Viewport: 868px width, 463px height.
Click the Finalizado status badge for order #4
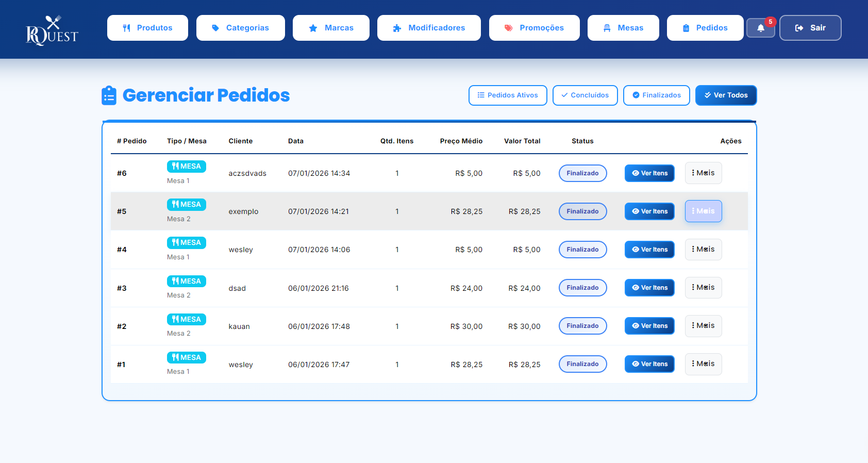pyautogui.click(x=582, y=250)
